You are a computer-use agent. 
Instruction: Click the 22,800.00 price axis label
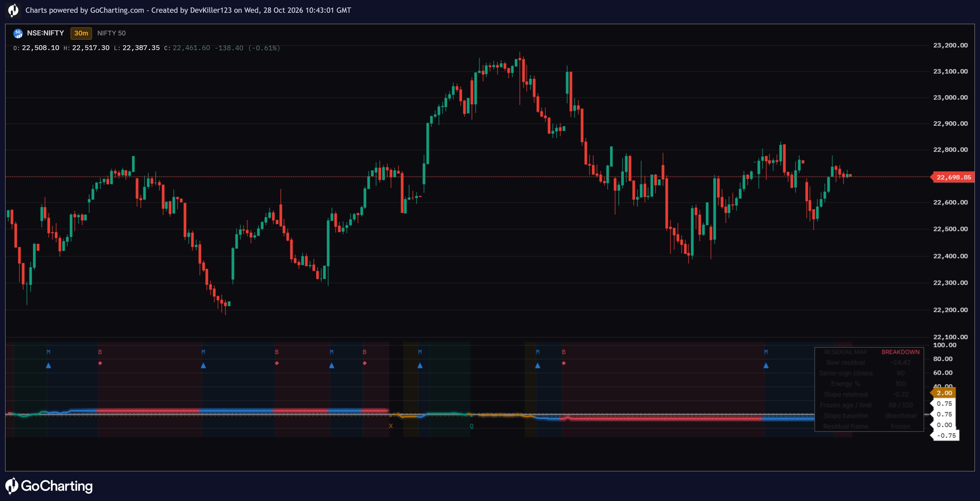point(950,150)
